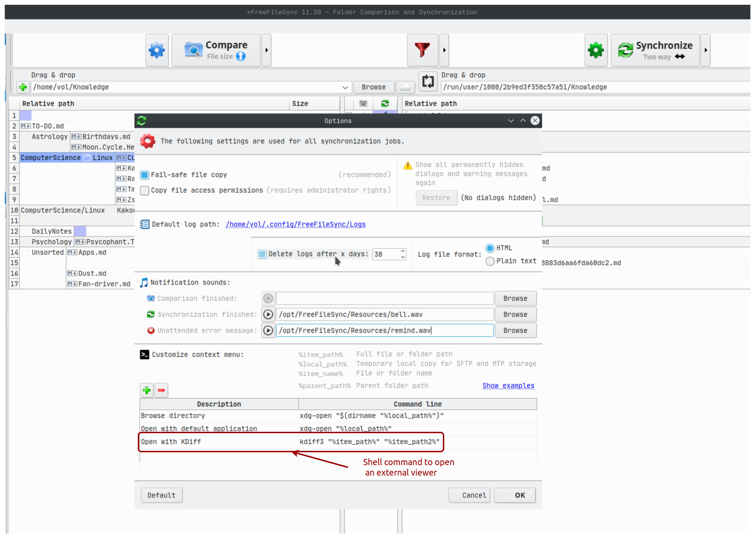Click the warning triangle icon
The image size is (756, 539).
408,166
